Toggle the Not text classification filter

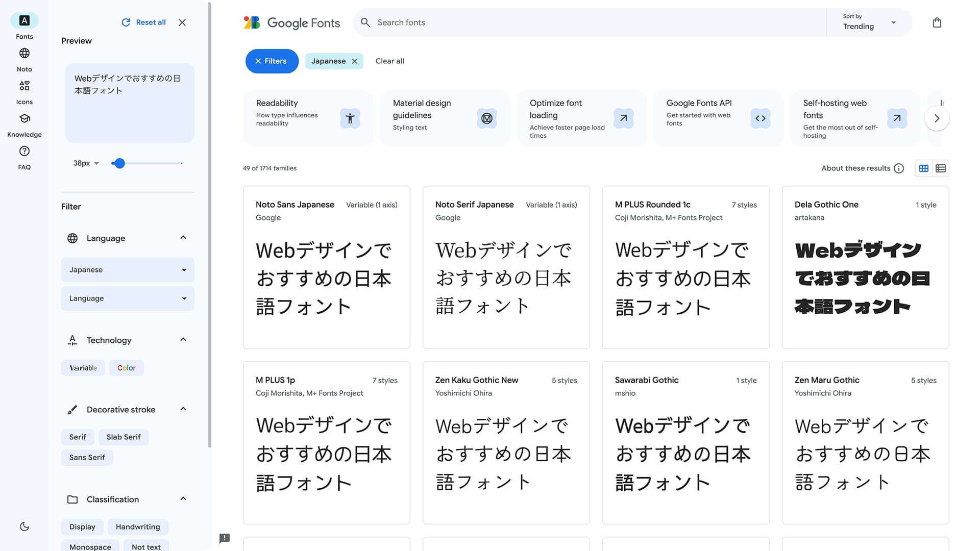click(146, 546)
